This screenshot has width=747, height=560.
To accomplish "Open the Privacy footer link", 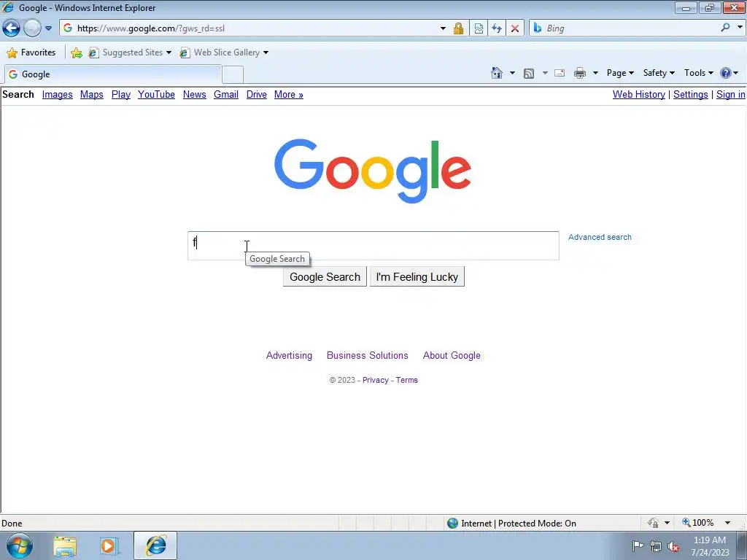I will point(376,380).
